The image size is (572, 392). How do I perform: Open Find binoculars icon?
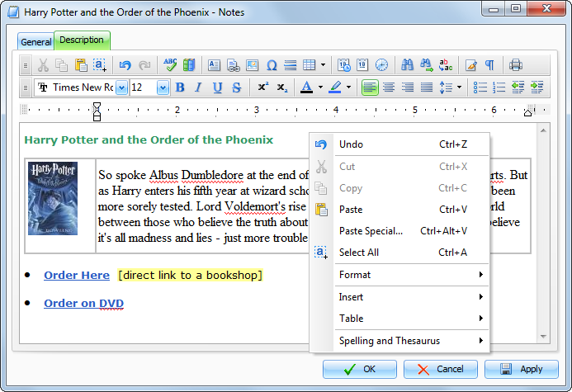(407, 65)
